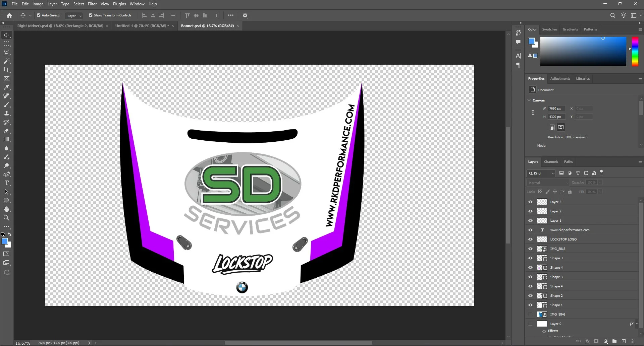Image resolution: width=644 pixels, height=346 pixels.
Task: Select the Zoom tool
Action: 6,218
